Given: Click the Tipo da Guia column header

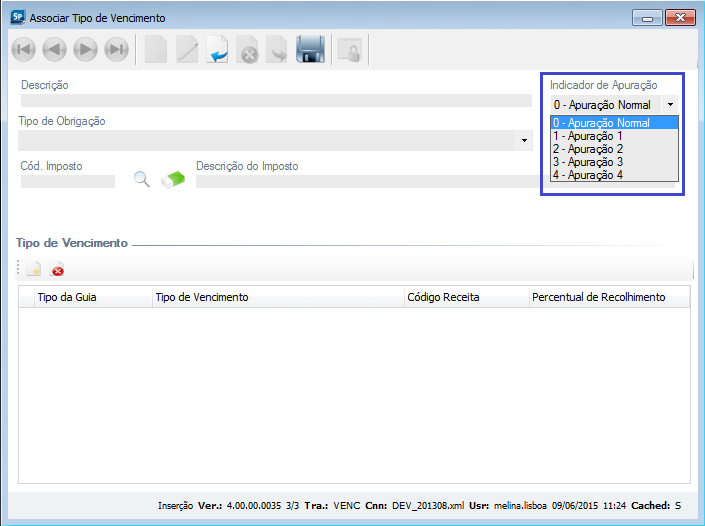Looking at the screenshot, I should point(93,297).
